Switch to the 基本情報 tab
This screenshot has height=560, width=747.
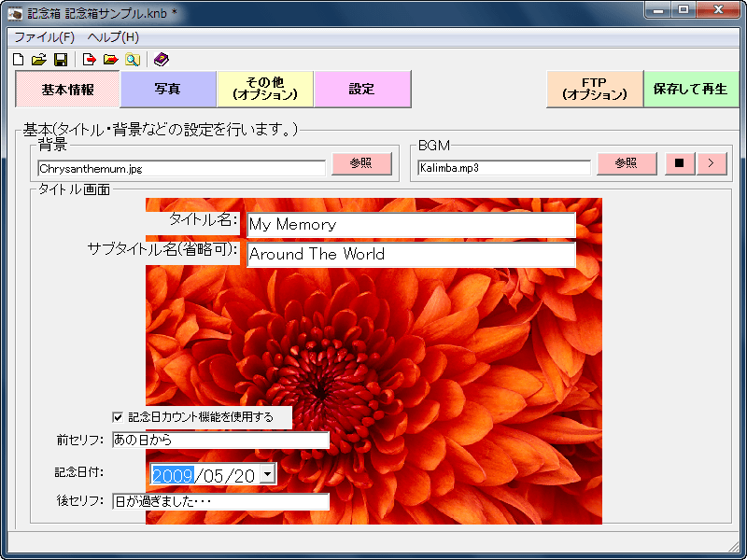click(67, 89)
